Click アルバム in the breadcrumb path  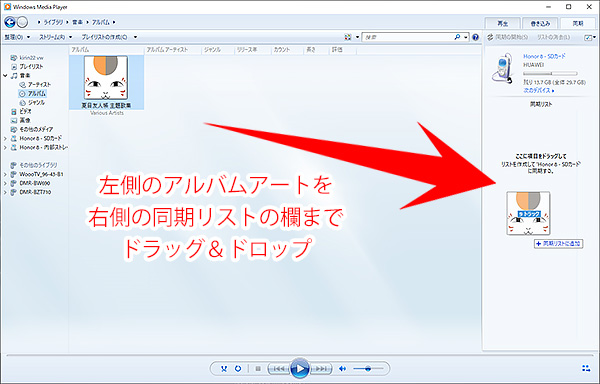tap(101, 22)
